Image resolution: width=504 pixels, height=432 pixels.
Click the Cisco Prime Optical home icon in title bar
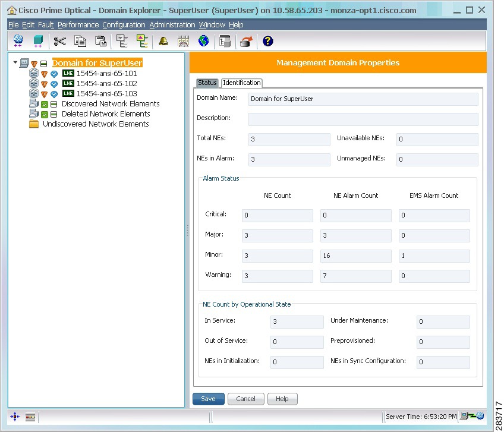click(x=11, y=10)
